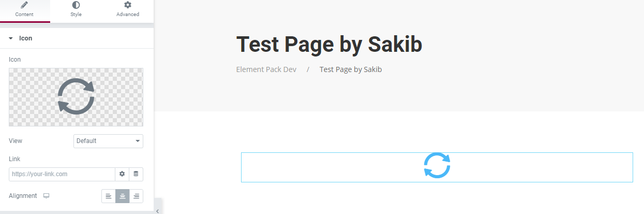This screenshot has width=644, height=214.
Task: Click the Element Pack Dev breadcrumb link
Action: [266, 69]
